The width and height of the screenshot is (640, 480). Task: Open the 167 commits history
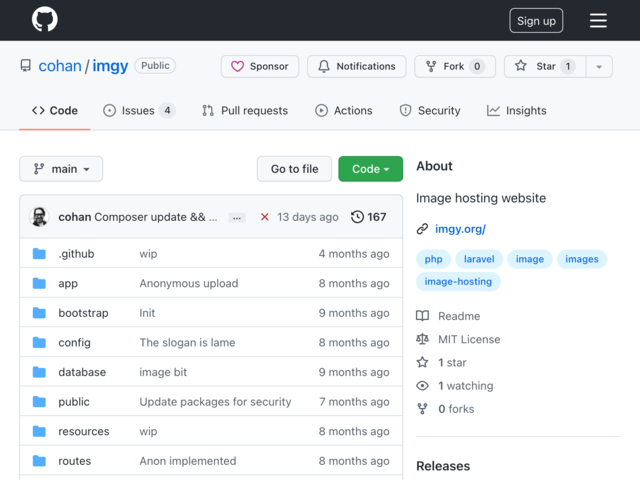pos(369,217)
